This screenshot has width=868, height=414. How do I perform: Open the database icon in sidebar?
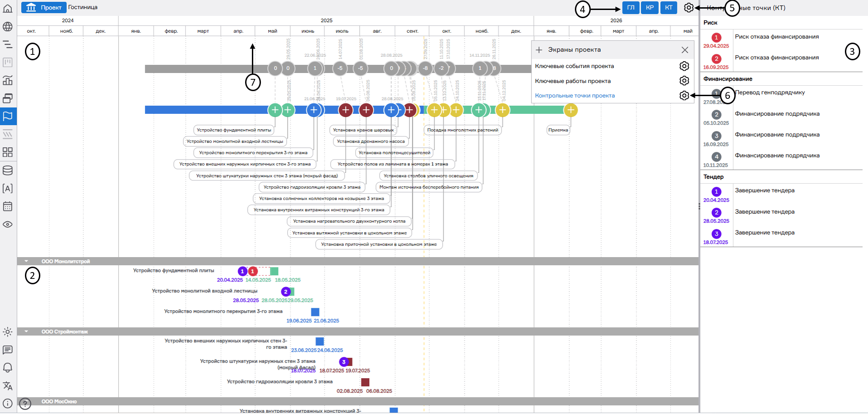(8, 170)
